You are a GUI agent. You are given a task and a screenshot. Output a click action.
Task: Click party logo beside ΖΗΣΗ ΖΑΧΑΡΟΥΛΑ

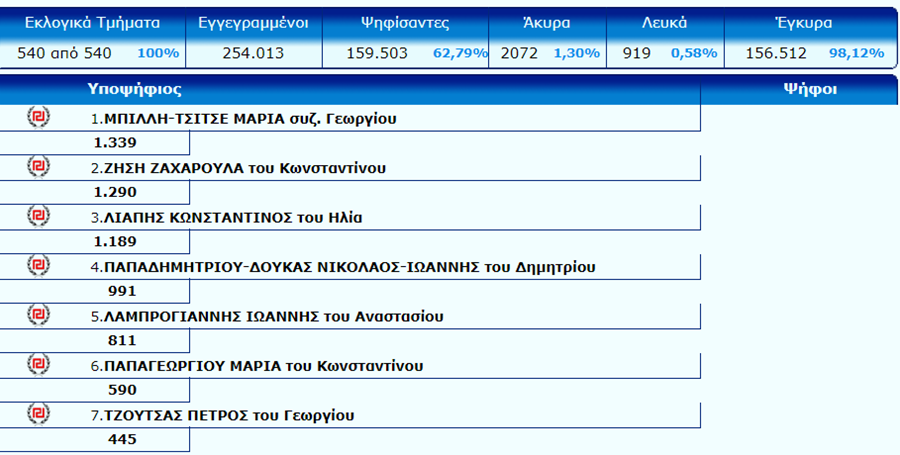38,167
